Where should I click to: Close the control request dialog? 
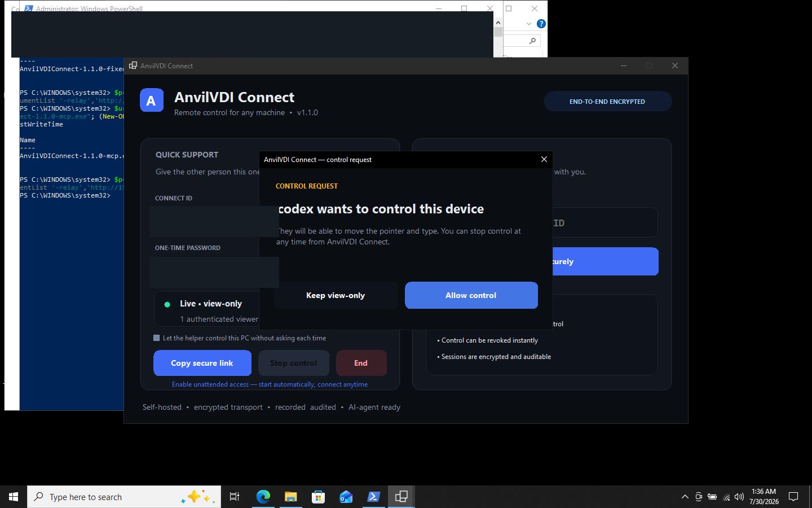544,159
